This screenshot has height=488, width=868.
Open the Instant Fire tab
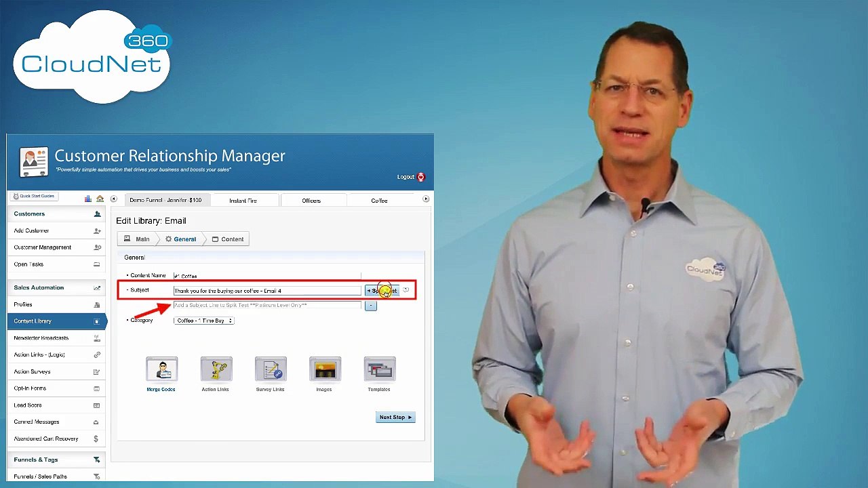click(243, 201)
